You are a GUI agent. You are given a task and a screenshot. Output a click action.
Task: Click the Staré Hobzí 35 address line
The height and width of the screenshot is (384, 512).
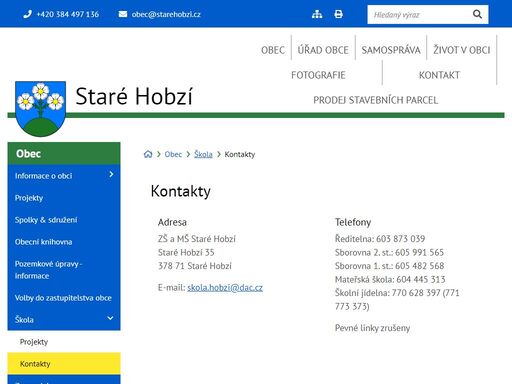coord(186,252)
